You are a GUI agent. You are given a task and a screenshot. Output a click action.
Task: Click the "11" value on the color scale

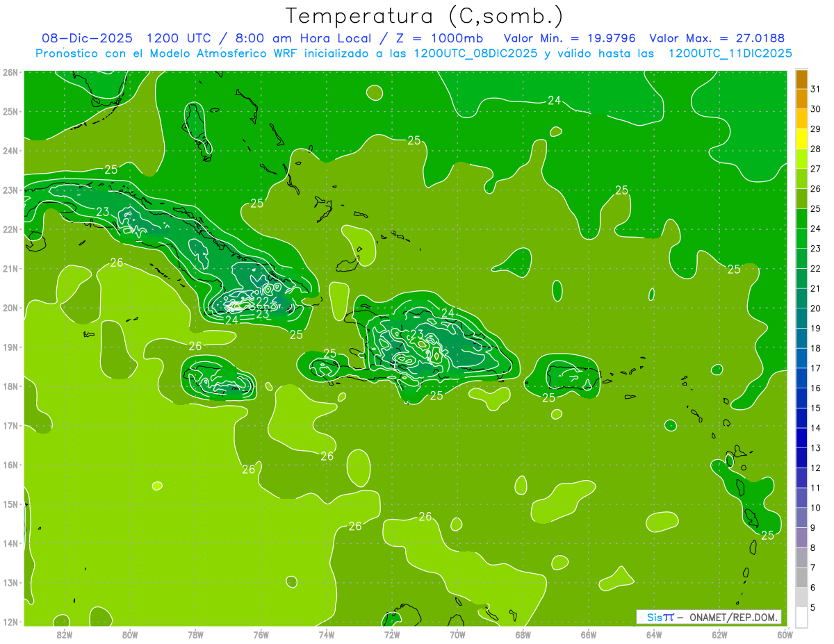pos(815,488)
